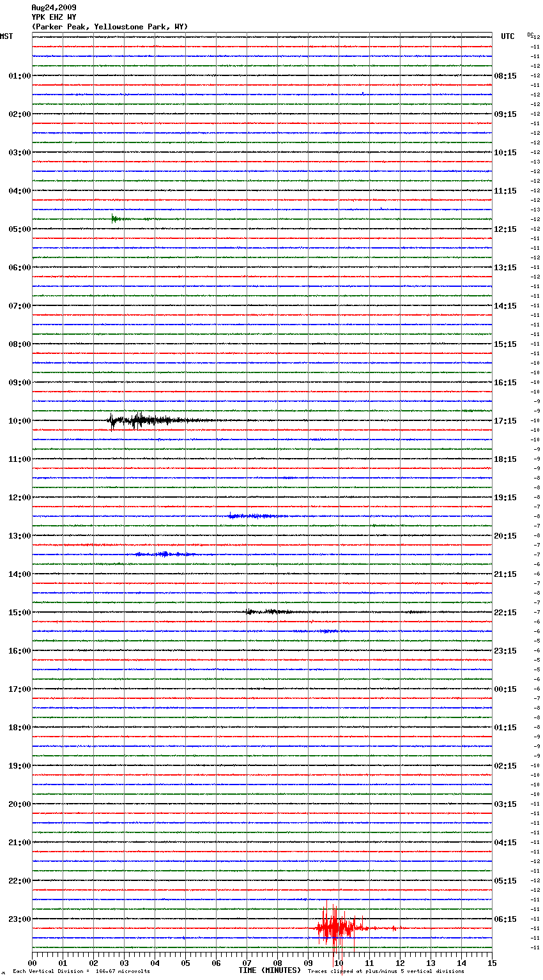The height and width of the screenshot is (980, 543).
Task: Click the 00 minute axis label
Action: 32,963
